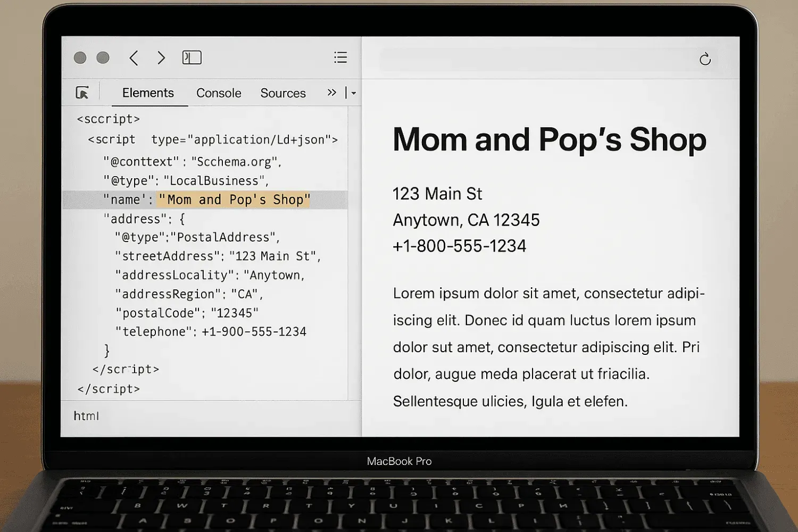The image size is (798, 532).
Task: Click the phone number +1-800-555-1234
Action: (x=459, y=246)
